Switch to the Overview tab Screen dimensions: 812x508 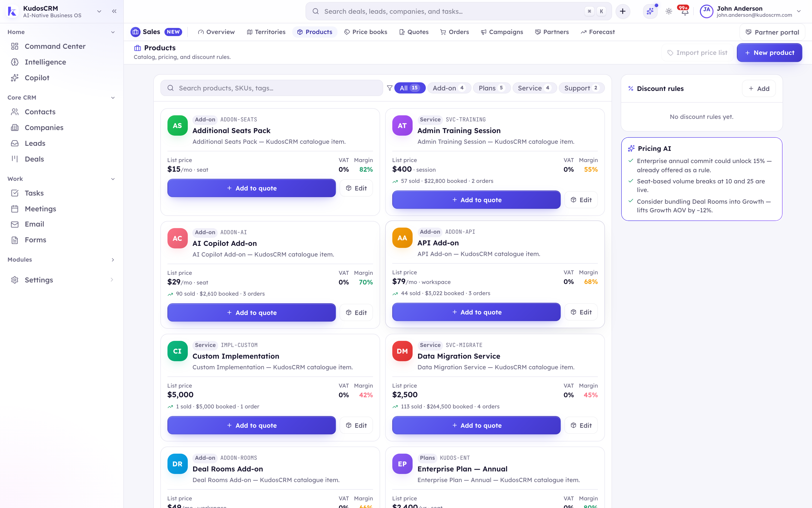point(216,32)
